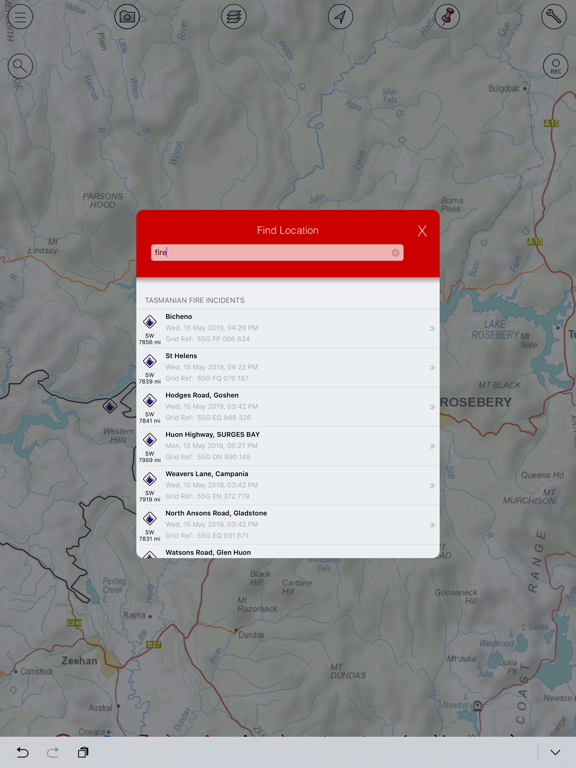Select Weavers Lane, Campania incident
Screen dimensions: 576x768
[x=288, y=485]
